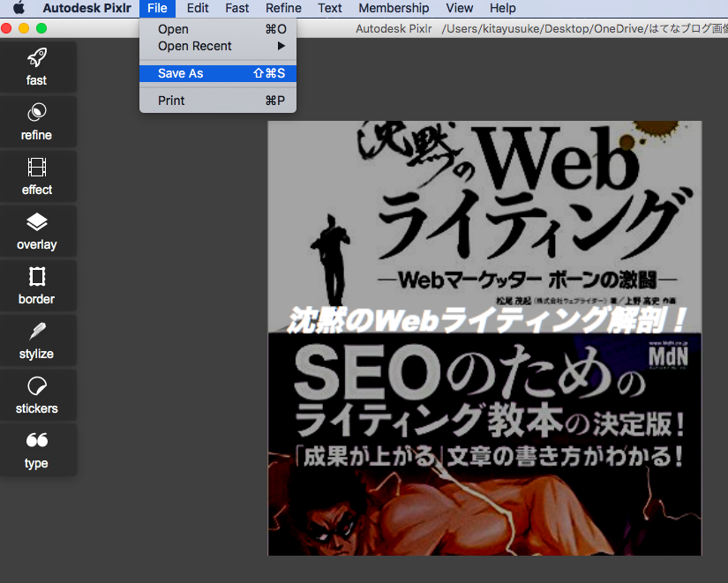Zoom the window with green button
Image resolution: width=728 pixels, height=583 pixels.
41,28
